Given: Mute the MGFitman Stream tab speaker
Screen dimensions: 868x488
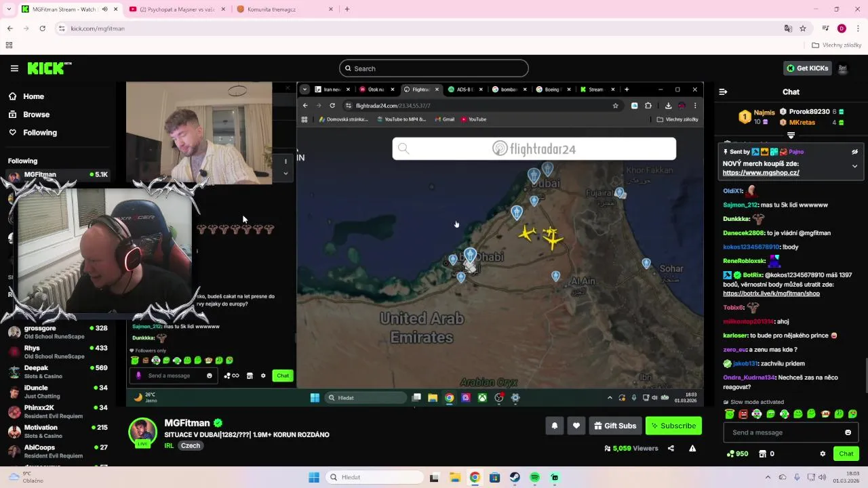Looking at the screenshot, I should pos(104,9).
